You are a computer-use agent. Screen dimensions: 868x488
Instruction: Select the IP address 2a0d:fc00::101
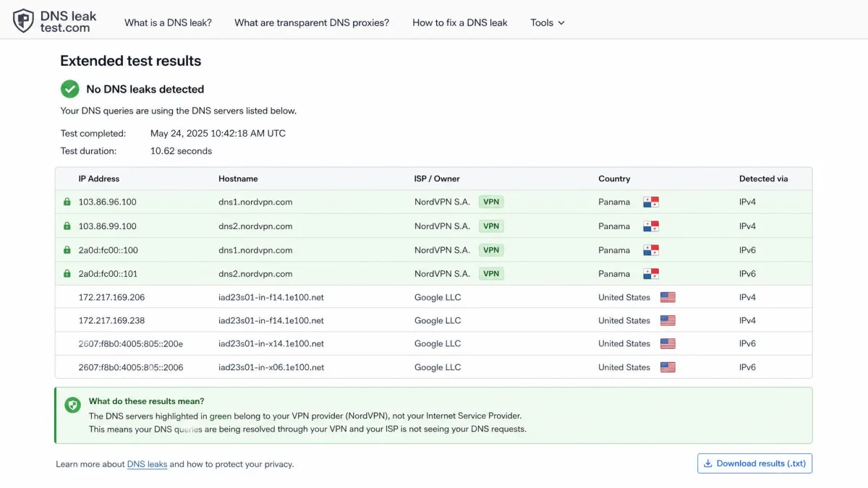[x=109, y=274]
